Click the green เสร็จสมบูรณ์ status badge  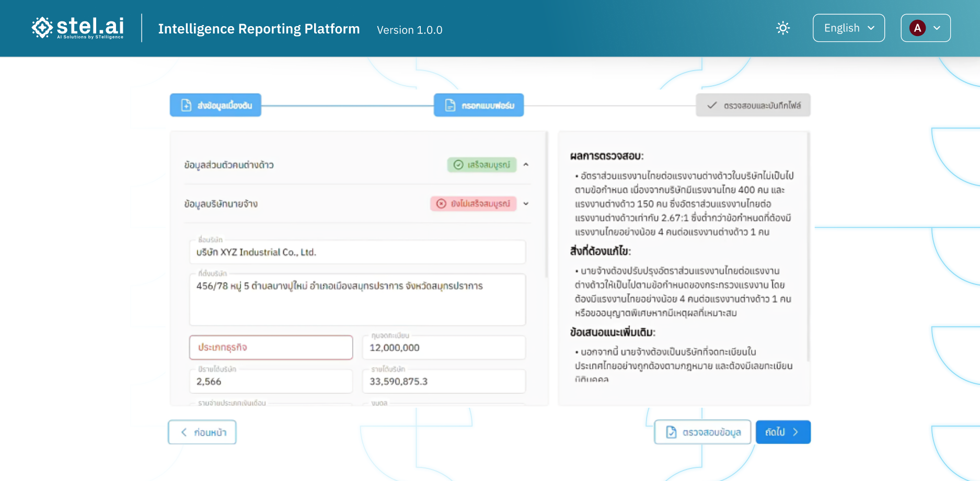481,165
